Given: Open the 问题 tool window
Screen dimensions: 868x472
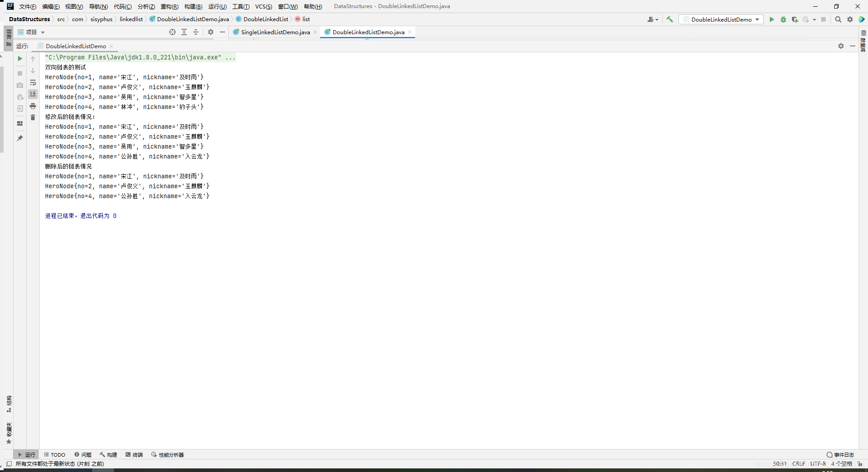Looking at the screenshot, I should 83,455.
